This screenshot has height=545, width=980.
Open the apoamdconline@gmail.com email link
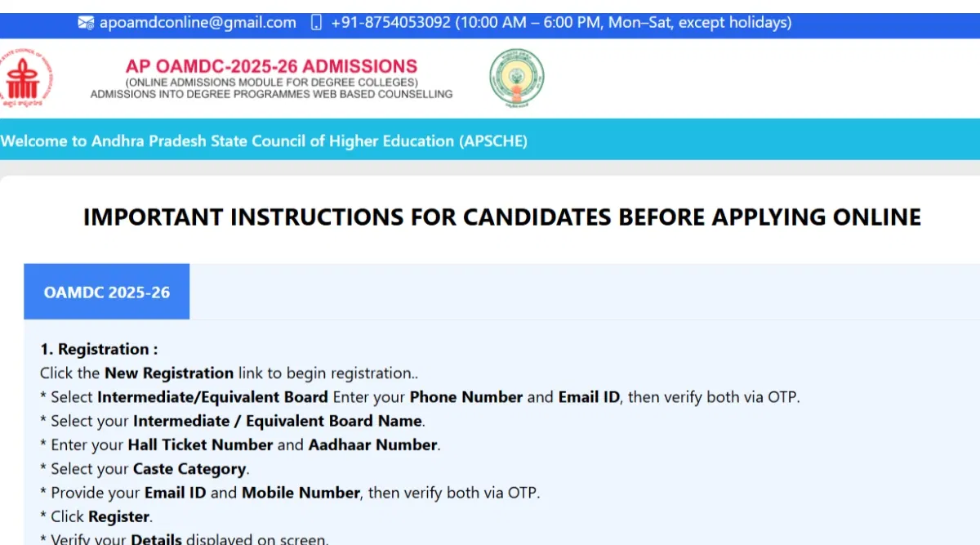pyautogui.click(x=198, y=23)
